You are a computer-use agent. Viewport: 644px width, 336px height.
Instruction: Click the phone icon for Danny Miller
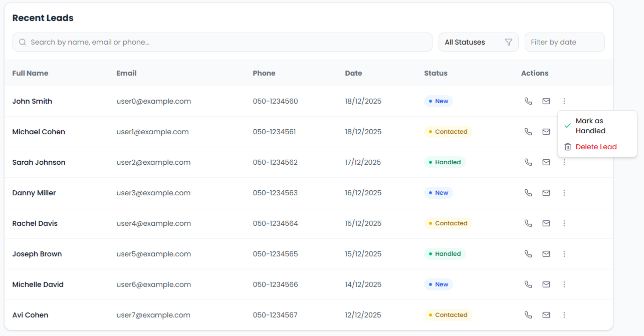pos(528,193)
